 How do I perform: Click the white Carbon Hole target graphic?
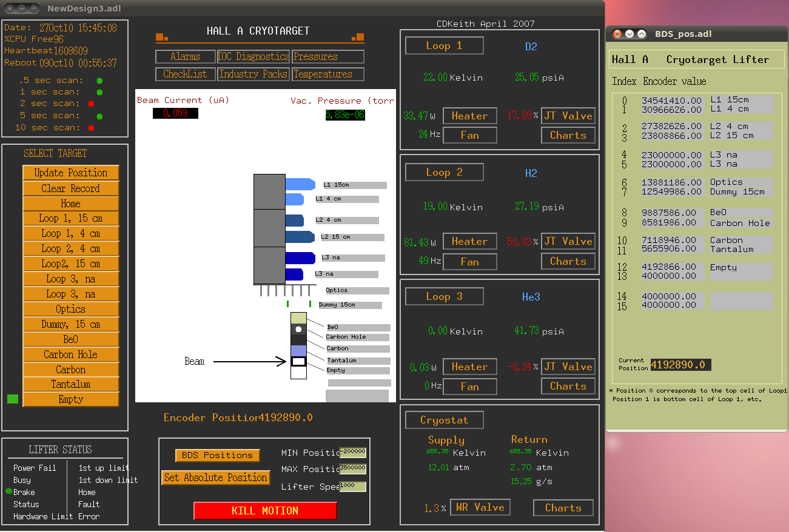[298, 329]
